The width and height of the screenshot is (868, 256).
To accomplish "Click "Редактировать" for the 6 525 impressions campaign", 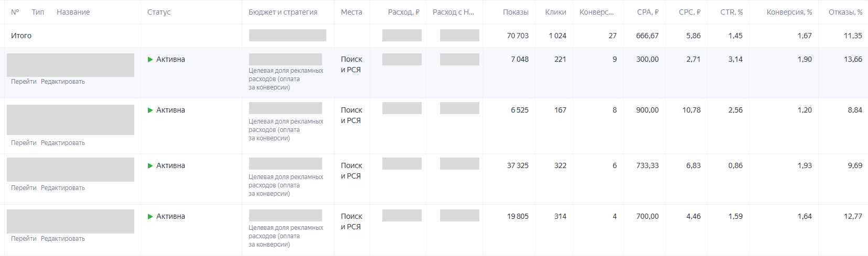I will pos(63,143).
